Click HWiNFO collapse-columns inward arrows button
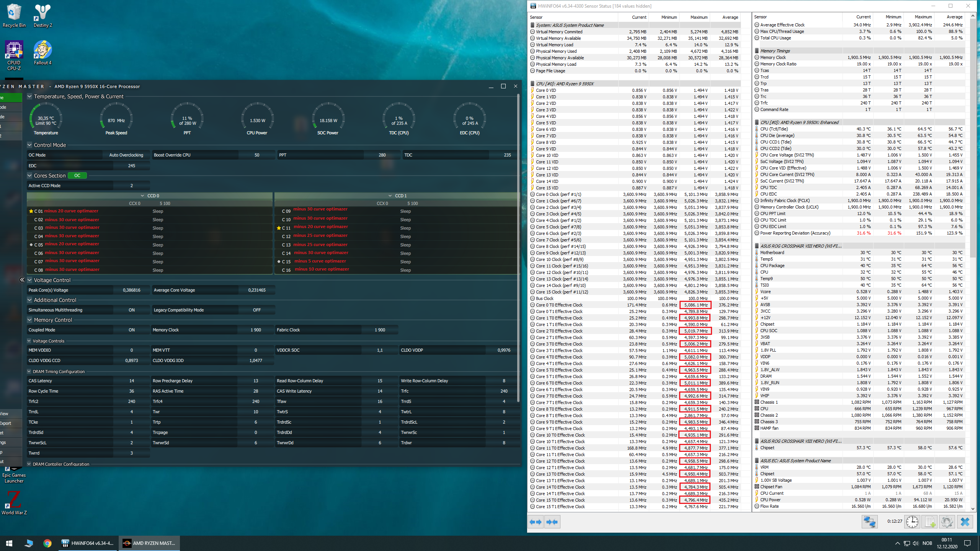This screenshot has height=551, width=980. click(x=552, y=522)
